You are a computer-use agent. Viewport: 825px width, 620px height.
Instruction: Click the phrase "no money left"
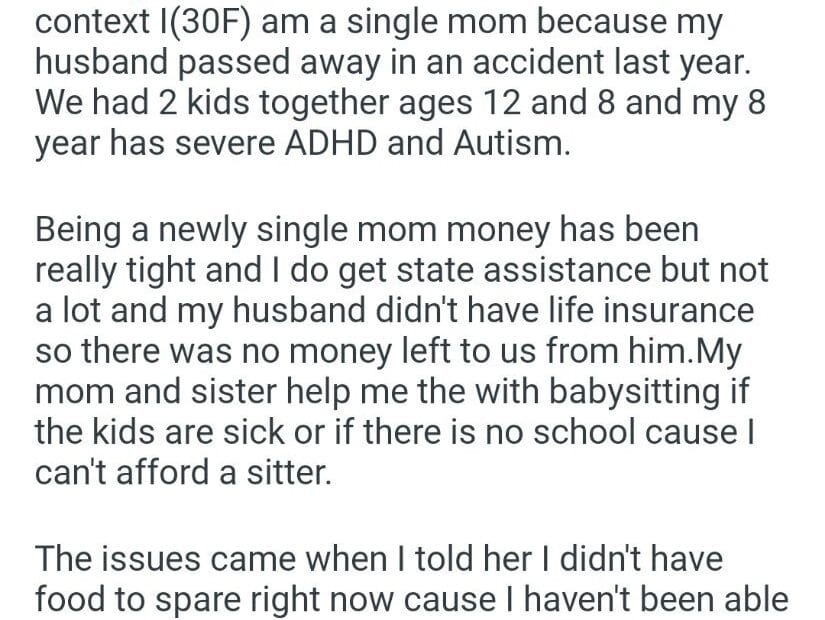click(x=332, y=350)
